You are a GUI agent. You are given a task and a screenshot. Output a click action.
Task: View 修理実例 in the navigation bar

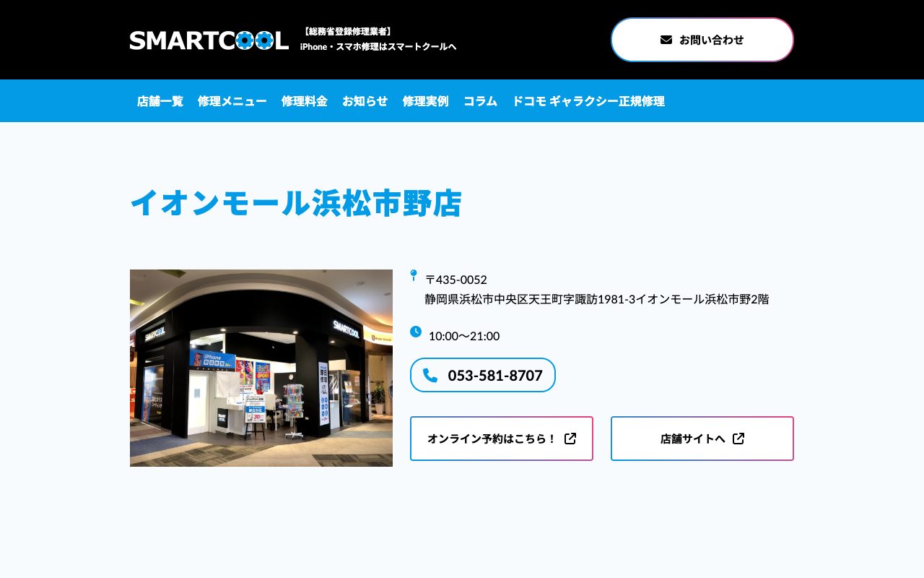(426, 101)
